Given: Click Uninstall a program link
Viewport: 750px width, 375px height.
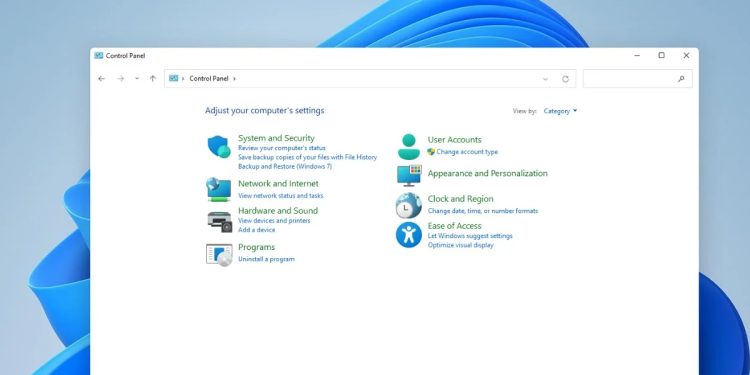Looking at the screenshot, I should [266, 259].
